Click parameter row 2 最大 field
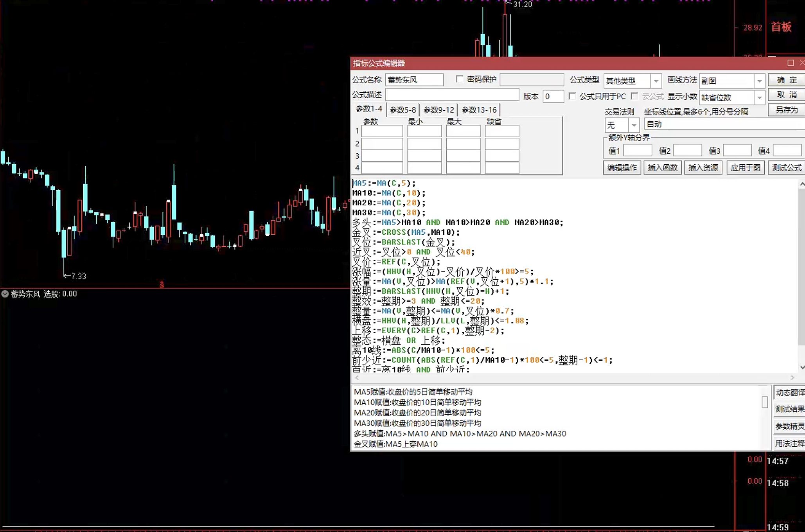This screenshot has height=532, width=805. (463, 144)
